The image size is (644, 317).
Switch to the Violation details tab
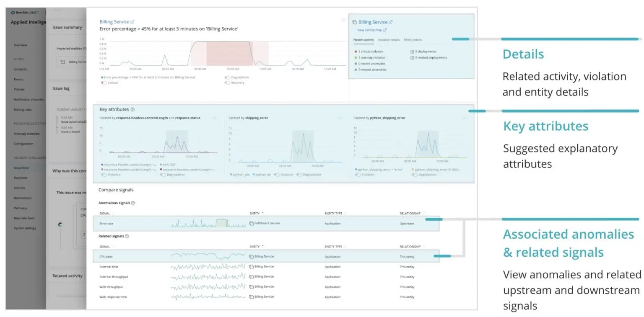389,40
